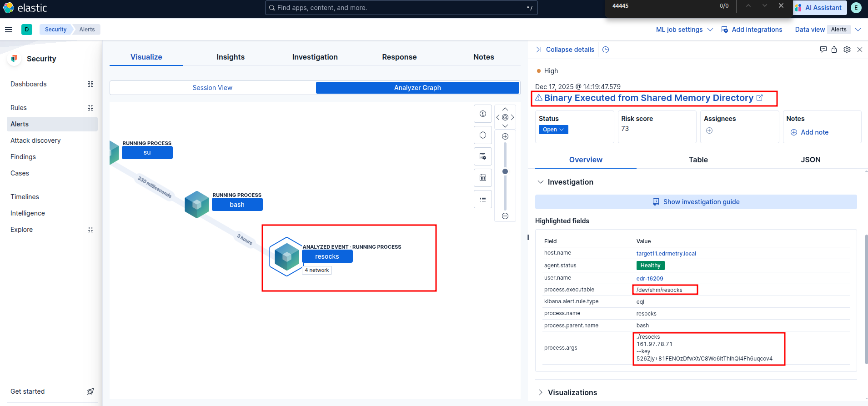Click the schema information icon in graph controls
Image resolution: width=868 pixels, height=406 pixels.
482,114
